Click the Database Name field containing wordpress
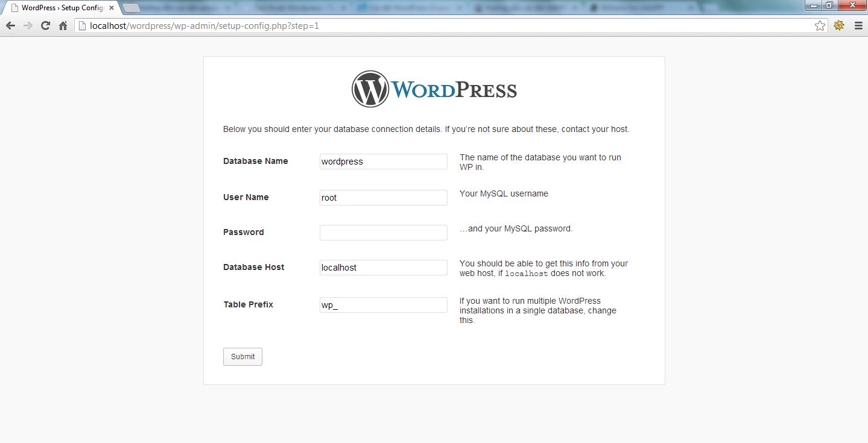868x443 pixels. click(384, 162)
